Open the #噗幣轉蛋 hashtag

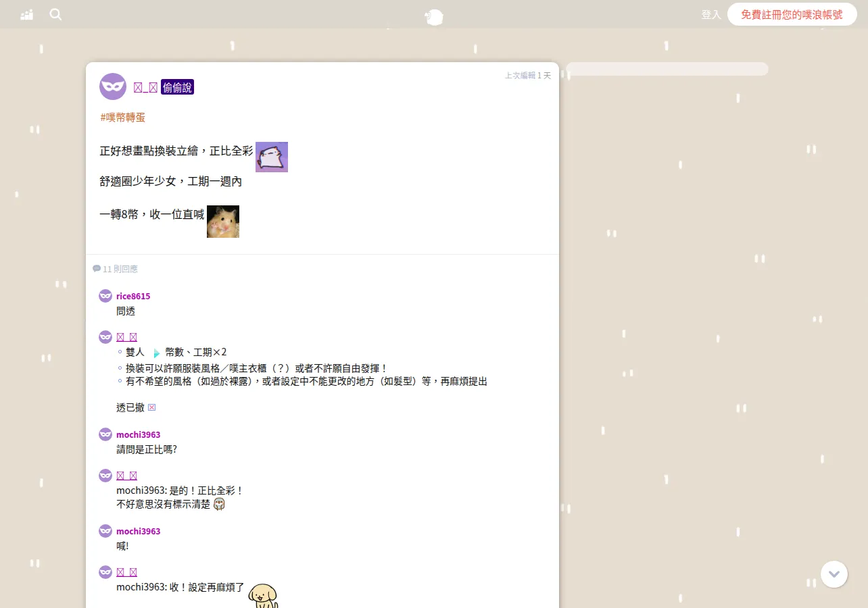123,118
